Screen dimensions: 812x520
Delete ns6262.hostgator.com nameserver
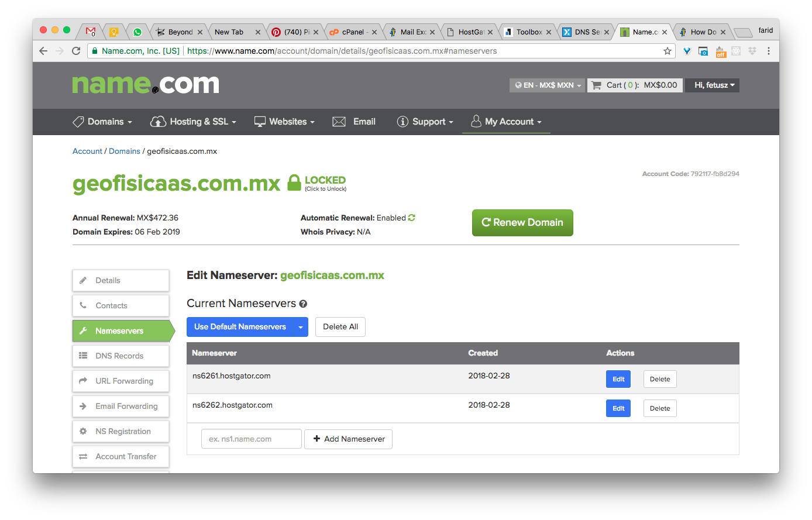[x=660, y=408]
